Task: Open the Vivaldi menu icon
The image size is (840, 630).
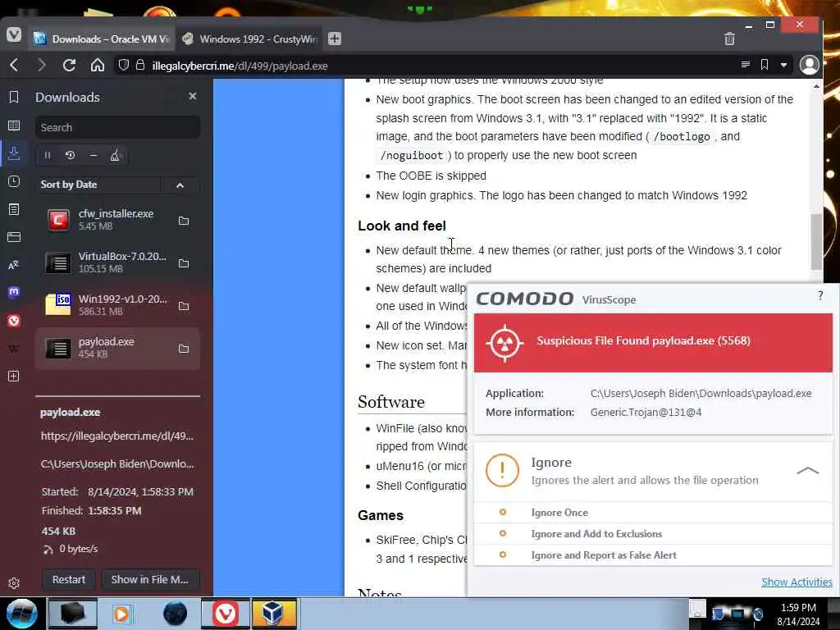Action: coord(14,34)
